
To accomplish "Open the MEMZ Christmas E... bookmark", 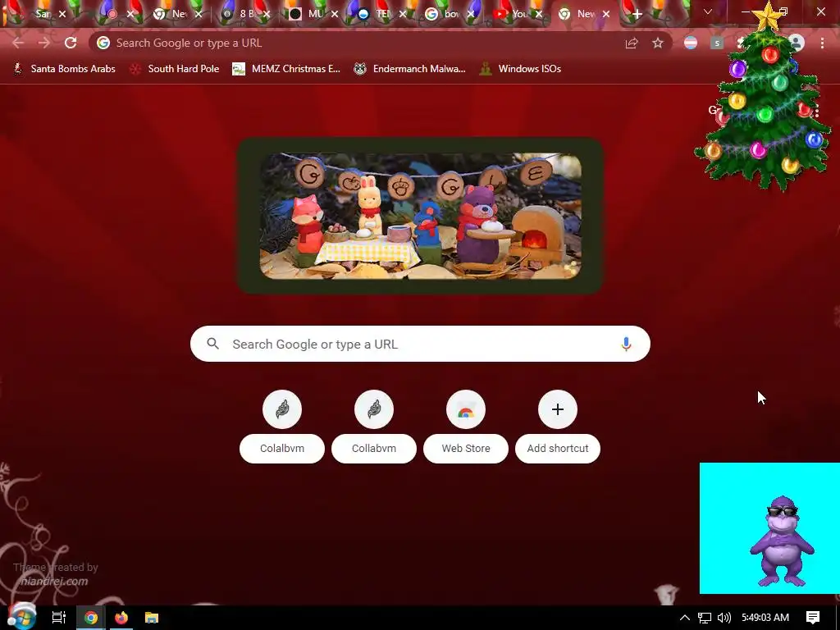I will tap(286, 69).
